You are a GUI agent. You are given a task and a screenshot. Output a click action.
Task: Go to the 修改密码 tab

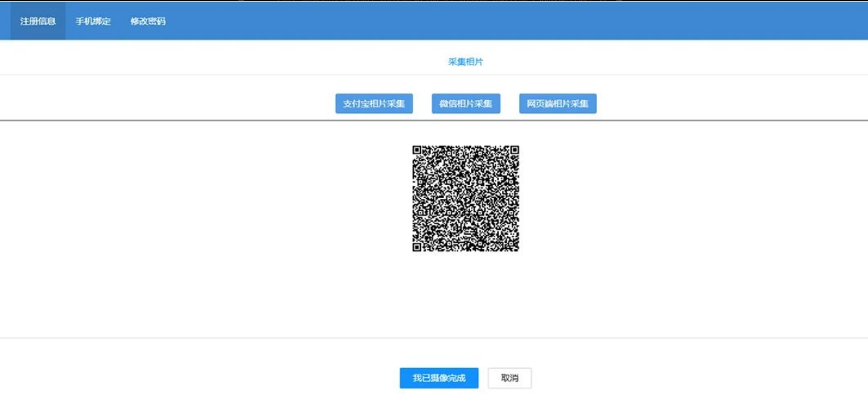click(148, 22)
